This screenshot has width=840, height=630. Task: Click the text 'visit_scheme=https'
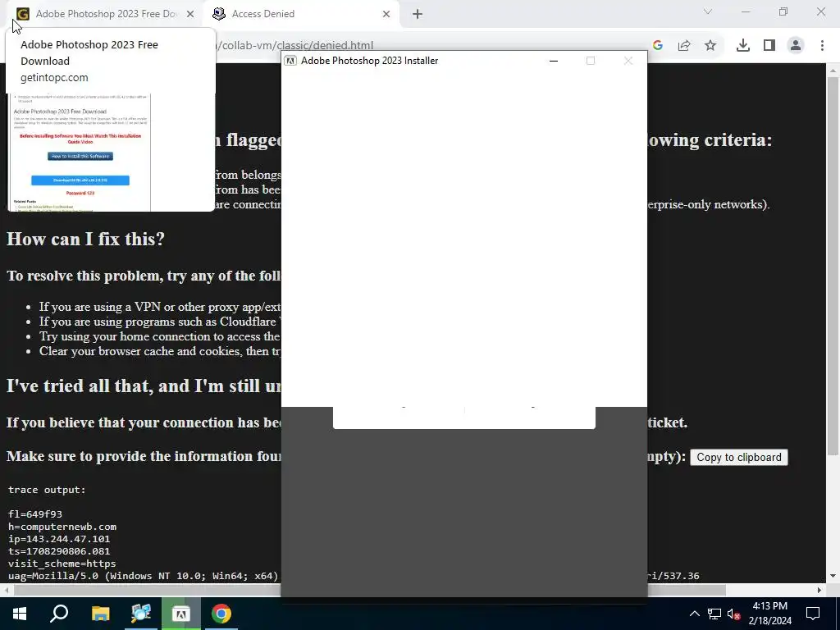(62, 564)
